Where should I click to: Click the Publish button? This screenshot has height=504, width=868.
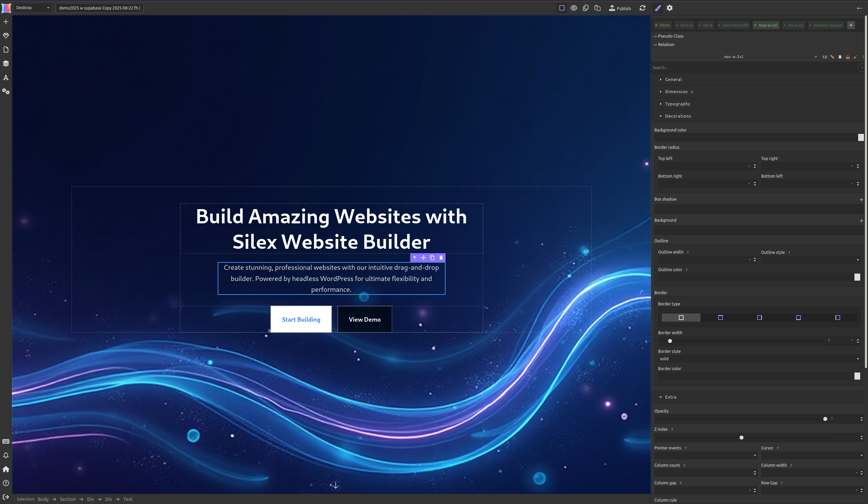[620, 8]
